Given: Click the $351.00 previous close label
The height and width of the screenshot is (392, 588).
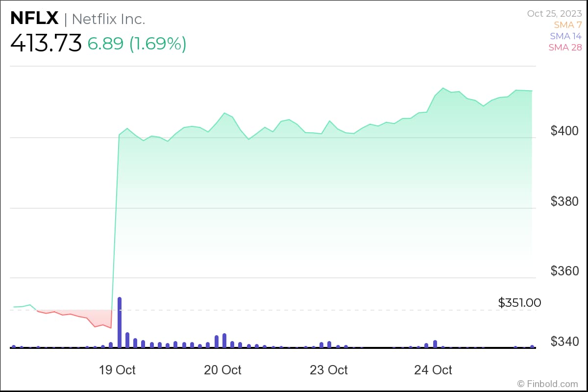Looking at the screenshot, I should [x=519, y=303].
